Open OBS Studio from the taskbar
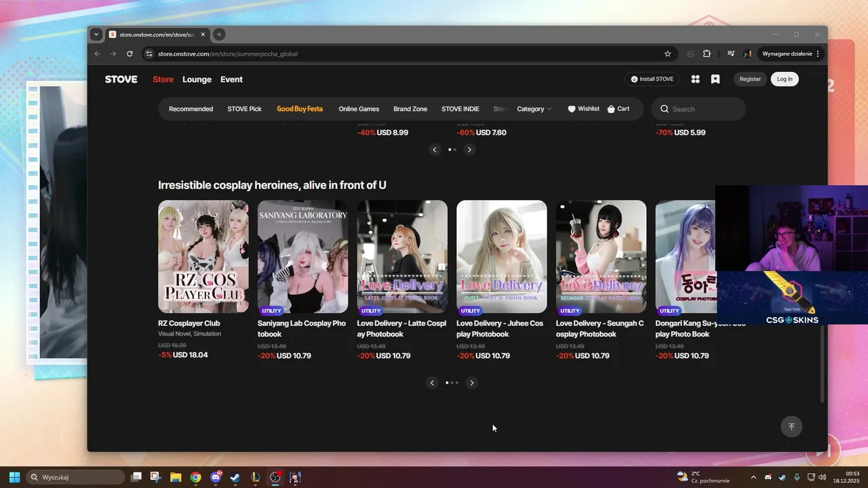The image size is (868, 488). coord(275,477)
